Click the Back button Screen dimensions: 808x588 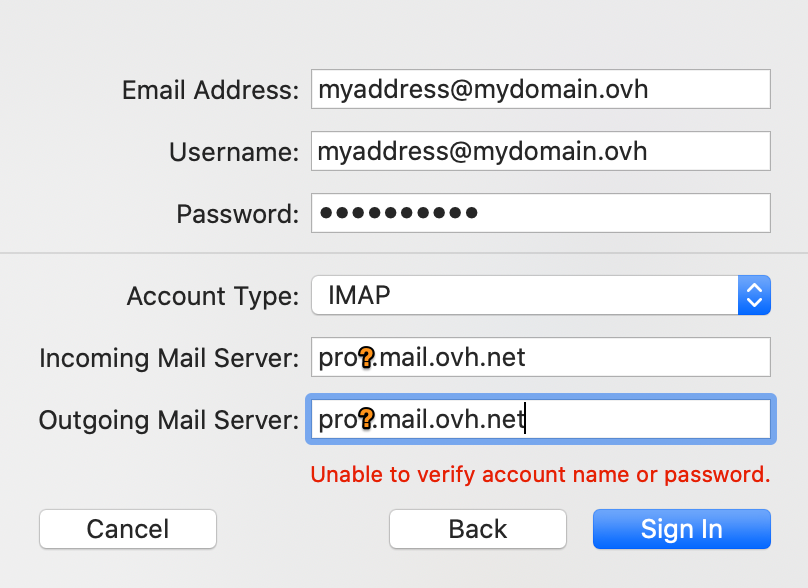tap(477, 529)
